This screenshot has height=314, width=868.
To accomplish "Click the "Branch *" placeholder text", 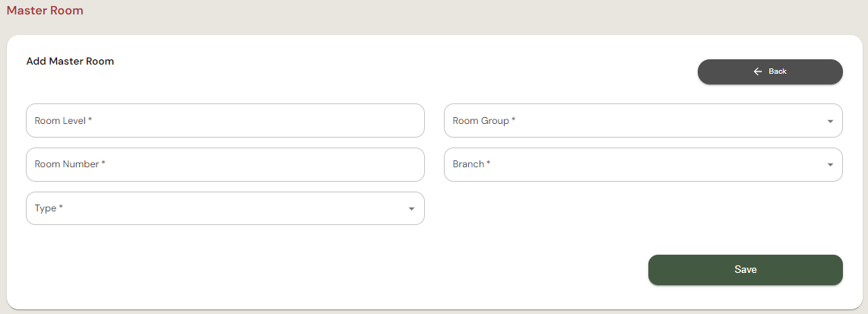I will (471, 164).
